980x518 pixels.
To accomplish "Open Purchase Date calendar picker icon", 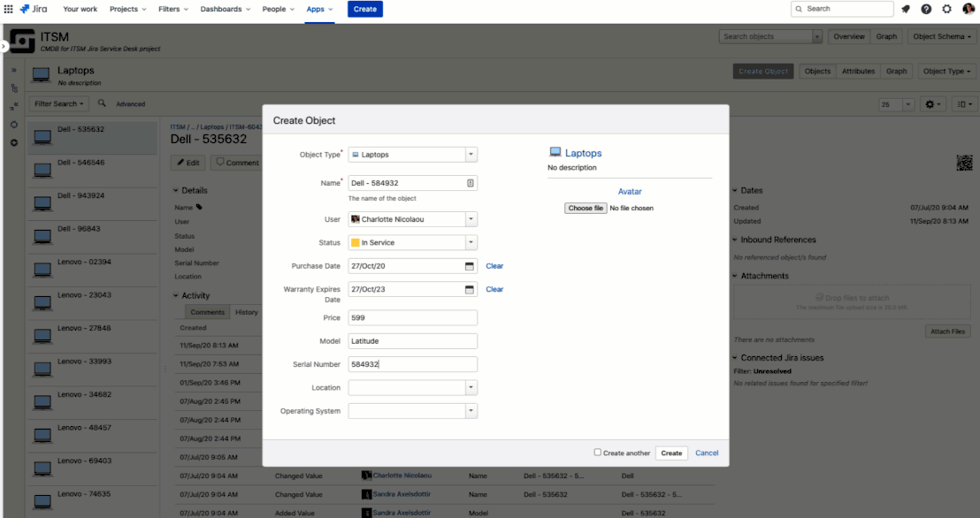I will pyautogui.click(x=470, y=266).
